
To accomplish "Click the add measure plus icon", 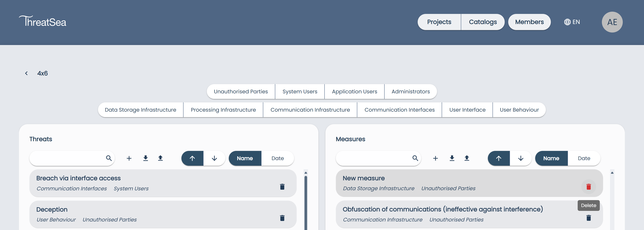I will coord(435,158).
